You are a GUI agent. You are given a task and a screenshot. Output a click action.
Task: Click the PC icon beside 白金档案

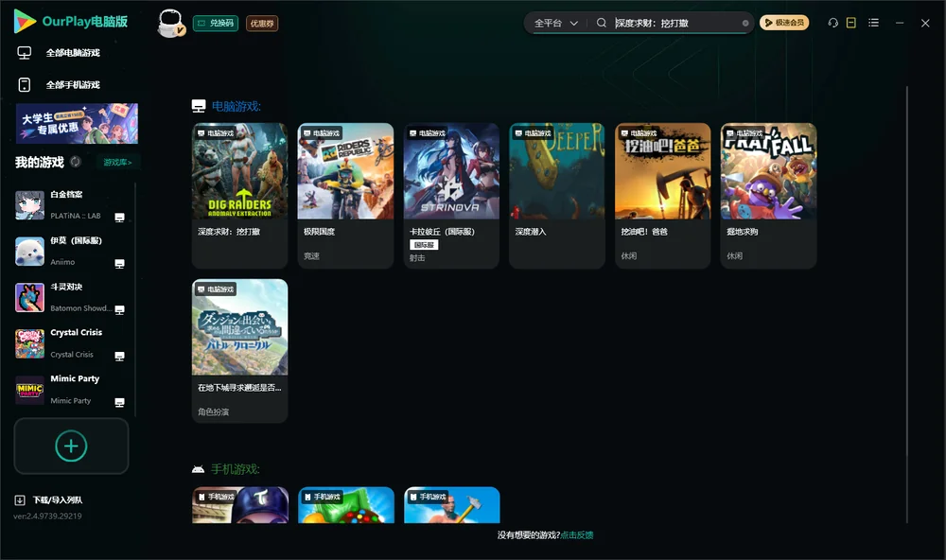coord(119,218)
